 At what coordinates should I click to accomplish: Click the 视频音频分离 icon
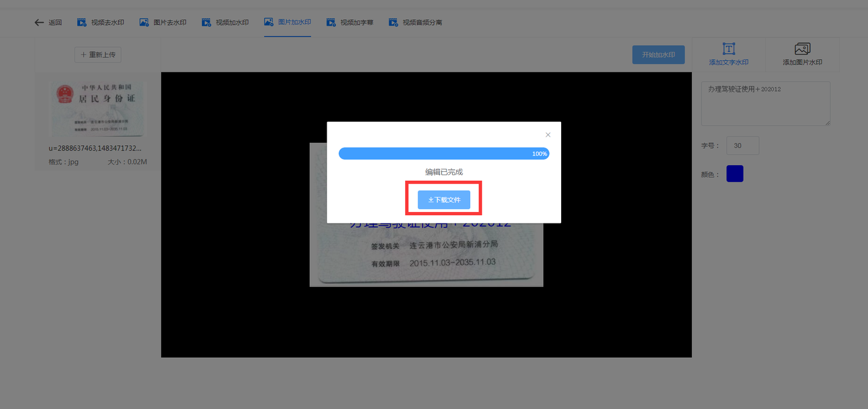(394, 22)
